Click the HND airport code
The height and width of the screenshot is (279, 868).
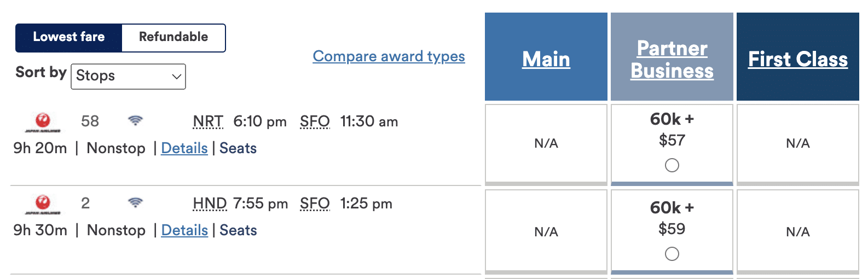coord(210,204)
